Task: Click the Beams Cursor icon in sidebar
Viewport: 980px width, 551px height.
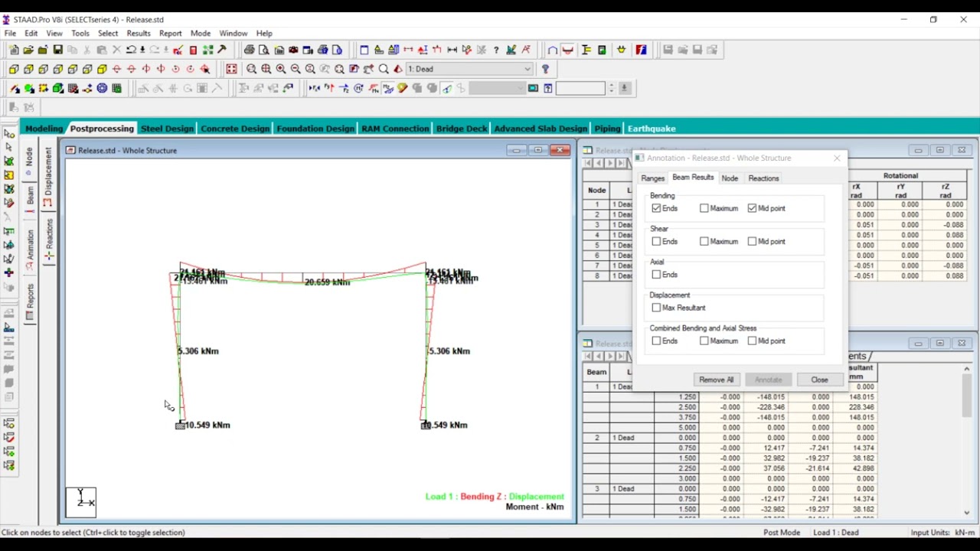Action: (8, 147)
